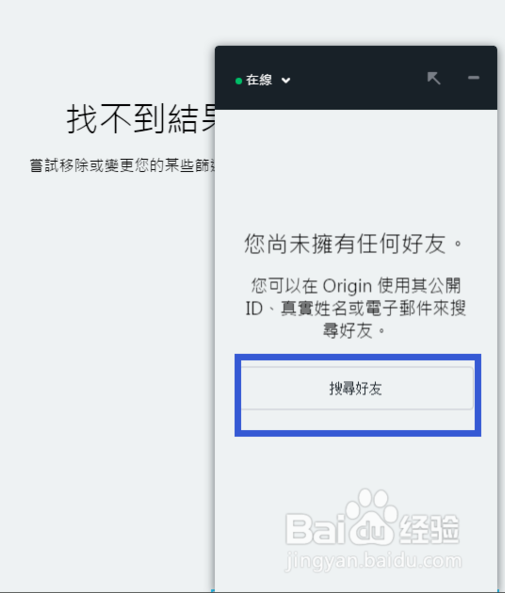Click the word Origin in the description
Viewport: 505px width, 593px height.
pos(347,286)
